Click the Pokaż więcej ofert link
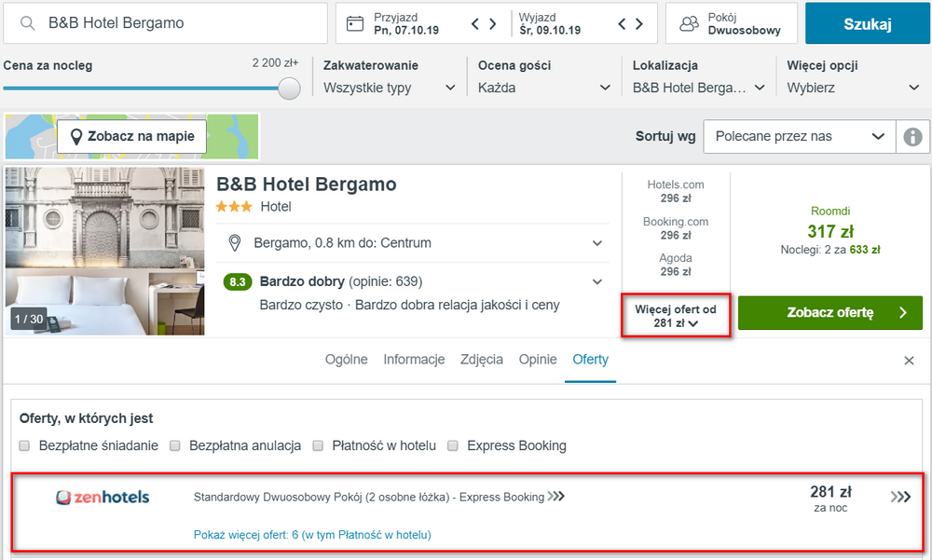This screenshot has height=560, width=932. (x=312, y=535)
